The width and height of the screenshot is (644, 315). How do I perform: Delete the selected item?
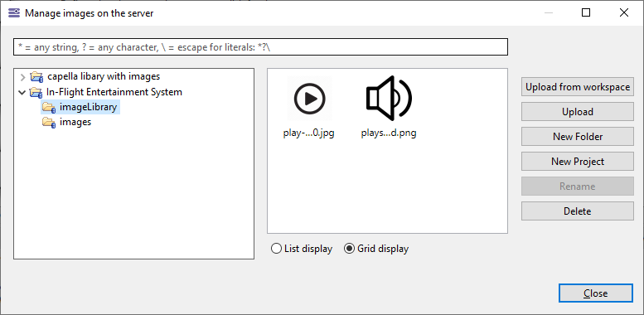[578, 211]
